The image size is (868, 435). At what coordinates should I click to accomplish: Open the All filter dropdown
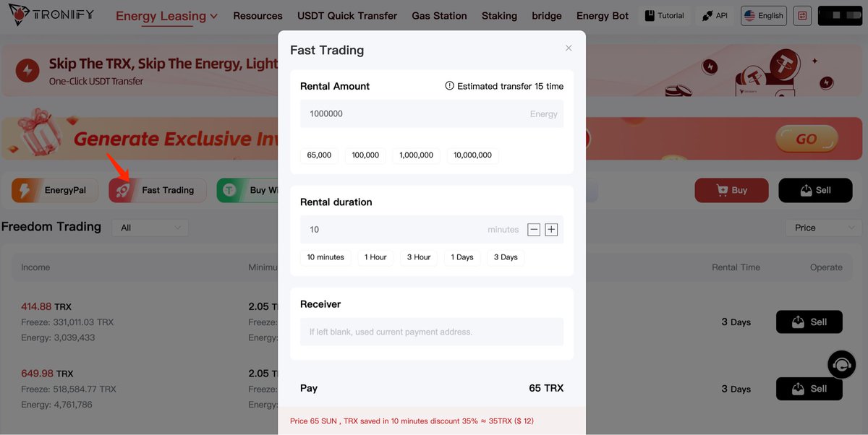[x=150, y=228]
